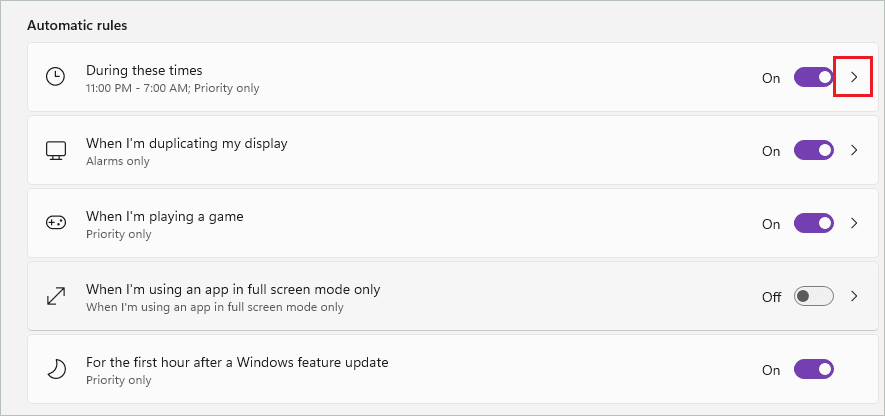Screen dimensions: 885x416
Task: Open duplicating my display options chevron
Action: (854, 150)
